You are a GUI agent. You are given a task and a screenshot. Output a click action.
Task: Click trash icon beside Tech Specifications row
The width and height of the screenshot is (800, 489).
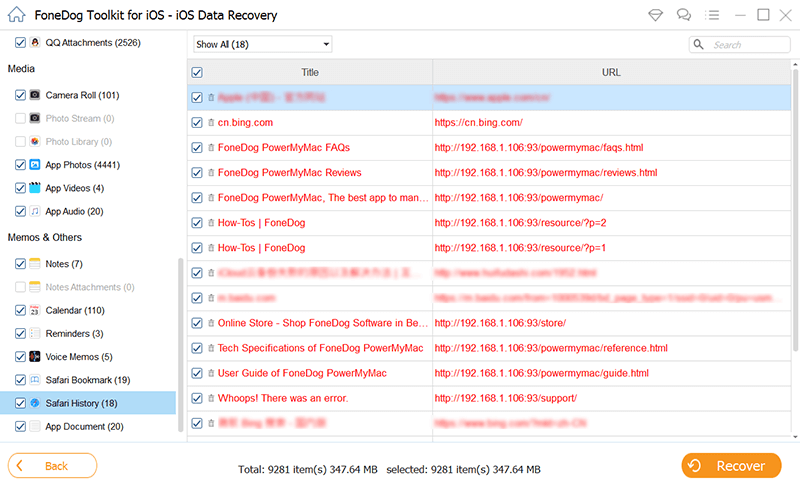[x=211, y=348]
